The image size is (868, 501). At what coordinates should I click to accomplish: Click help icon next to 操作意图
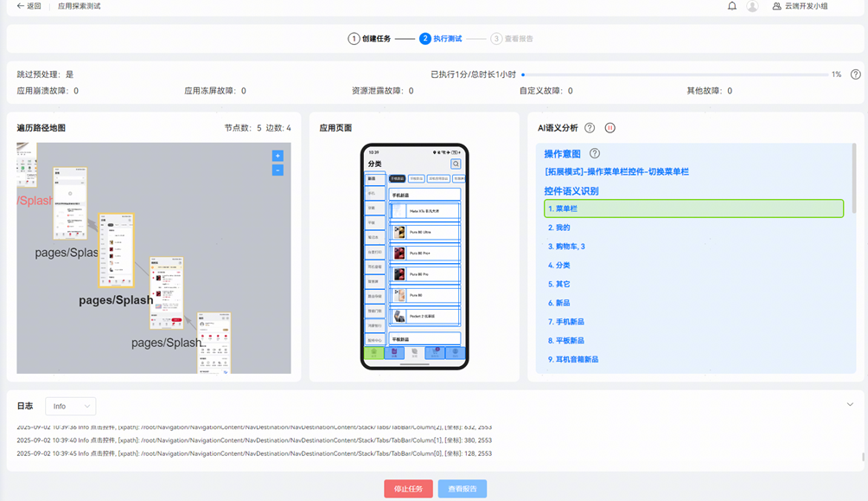point(594,153)
